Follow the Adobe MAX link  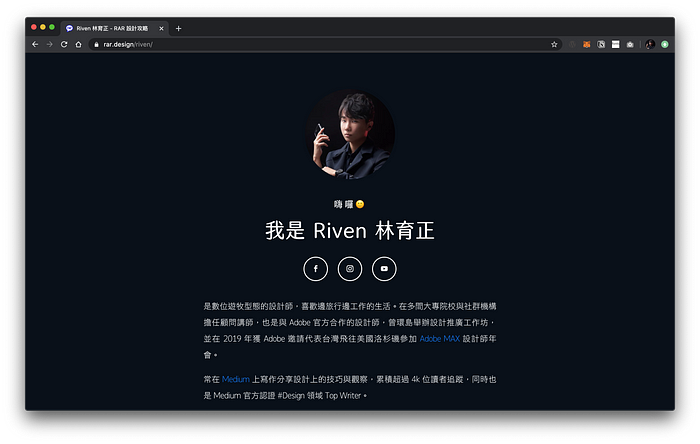(x=439, y=339)
